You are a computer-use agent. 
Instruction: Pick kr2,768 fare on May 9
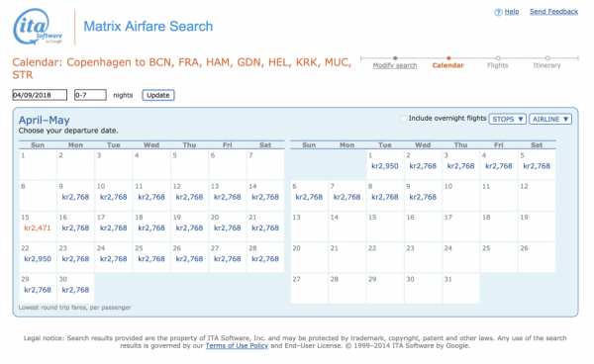[x=423, y=197]
